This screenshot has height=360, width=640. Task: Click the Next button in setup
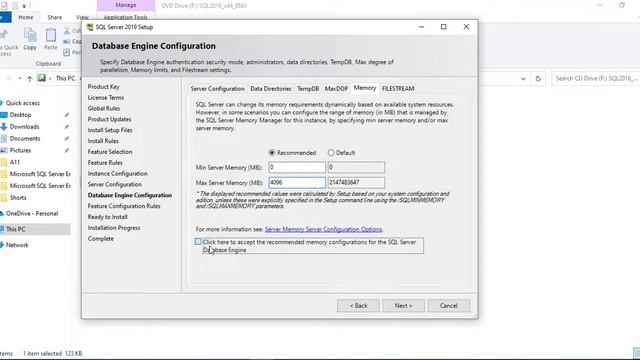pyautogui.click(x=403, y=306)
